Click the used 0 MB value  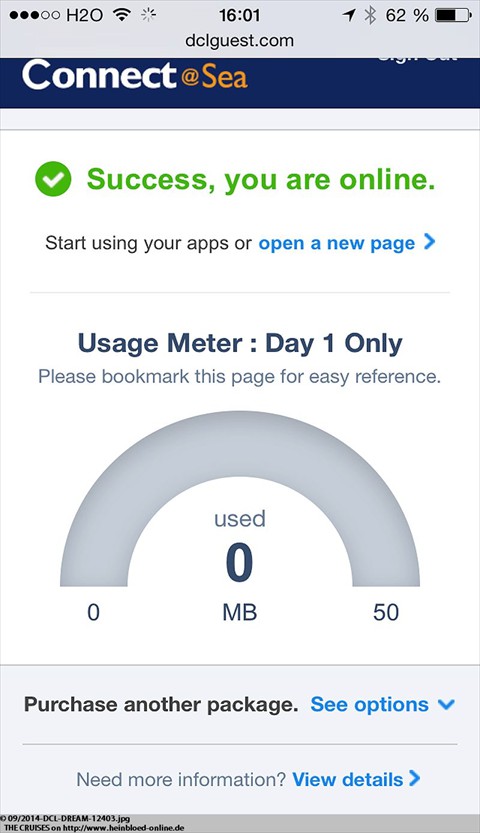(x=239, y=564)
